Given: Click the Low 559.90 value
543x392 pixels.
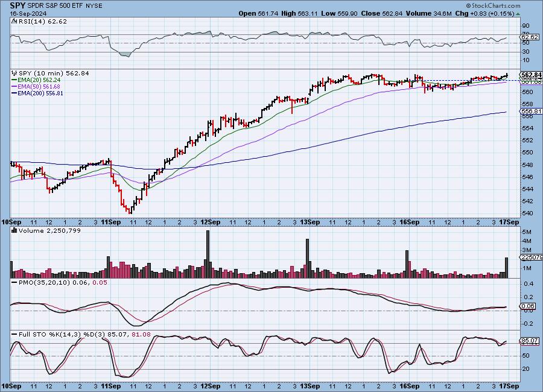Looking at the screenshot, I should point(339,13).
